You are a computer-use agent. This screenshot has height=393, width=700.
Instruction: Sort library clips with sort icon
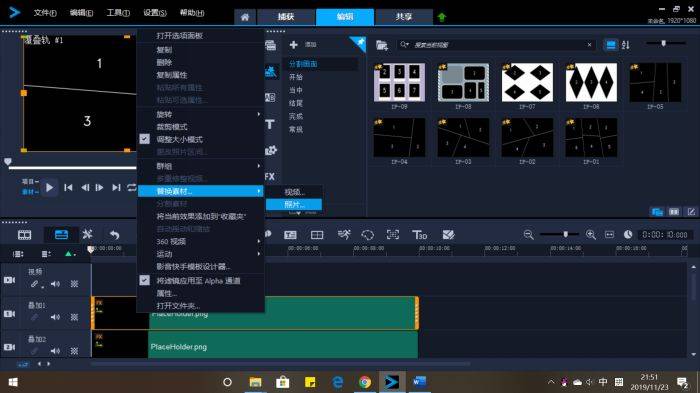[x=625, y=45]
